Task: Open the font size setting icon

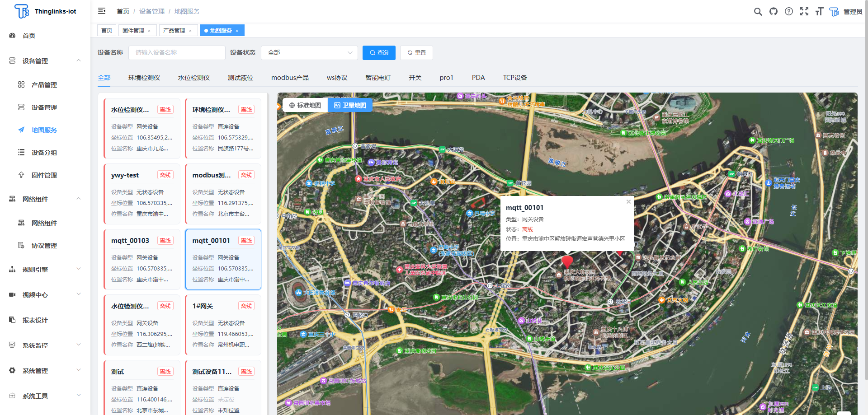Action: pos(819,12)
